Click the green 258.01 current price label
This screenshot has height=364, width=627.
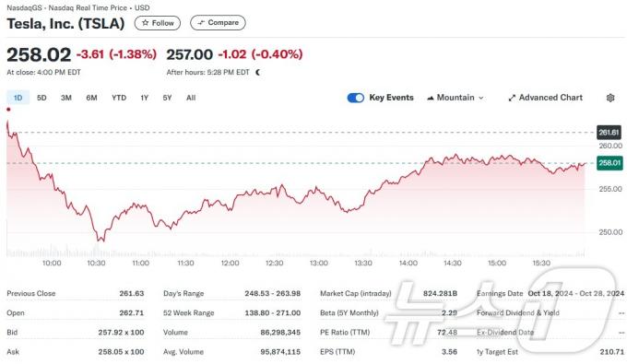[x=609, y=163]
